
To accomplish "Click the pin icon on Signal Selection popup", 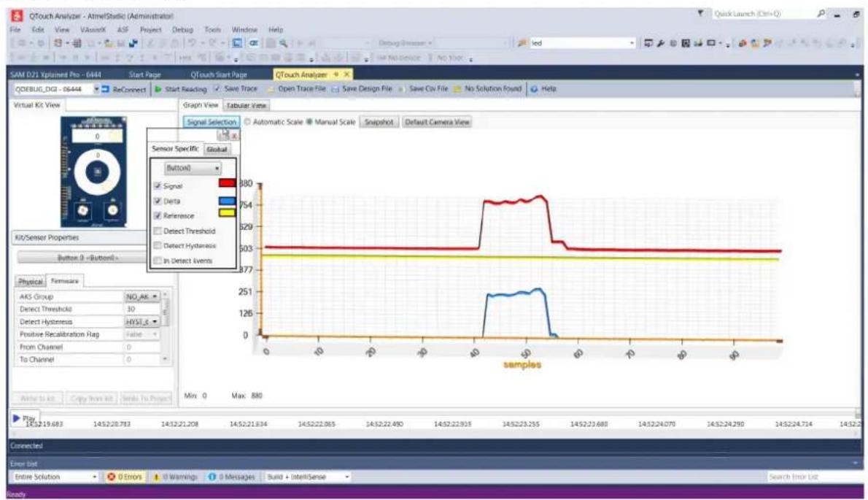I will pyautogui.click(x=222, y=135).
